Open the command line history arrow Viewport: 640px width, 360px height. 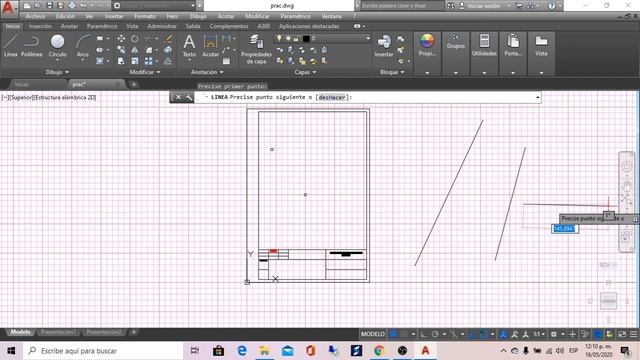538,97
